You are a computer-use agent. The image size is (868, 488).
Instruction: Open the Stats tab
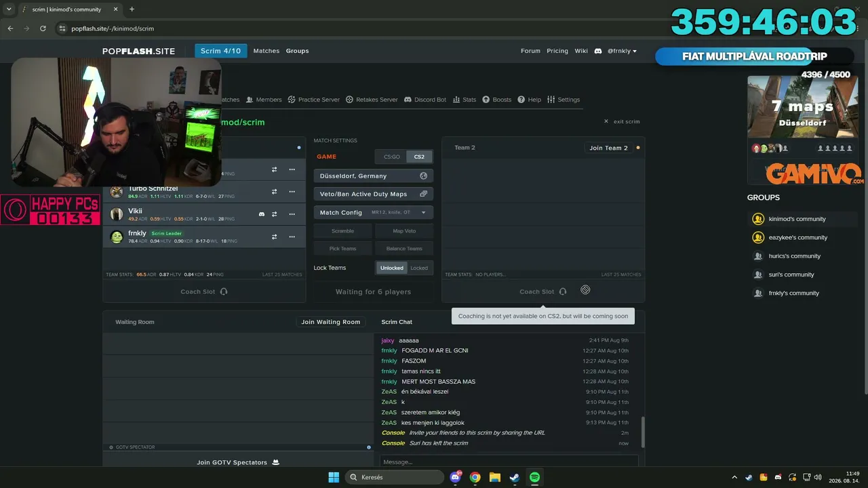click(x=465, y=100)
